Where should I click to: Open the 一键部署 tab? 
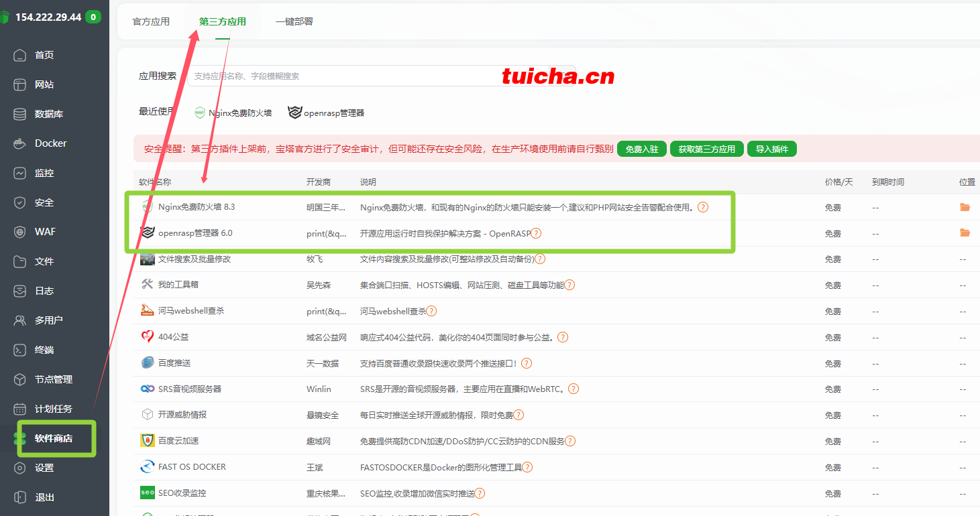[294, 21]
